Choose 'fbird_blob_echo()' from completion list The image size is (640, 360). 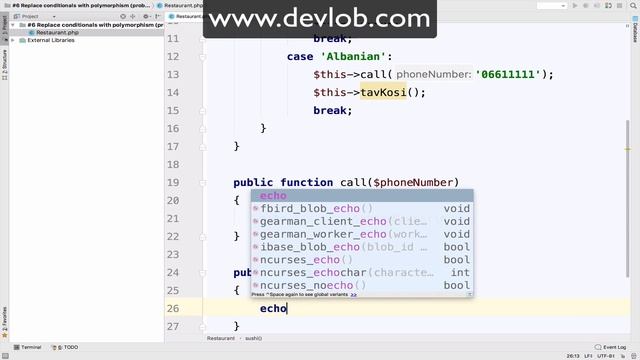coord(362,209)
